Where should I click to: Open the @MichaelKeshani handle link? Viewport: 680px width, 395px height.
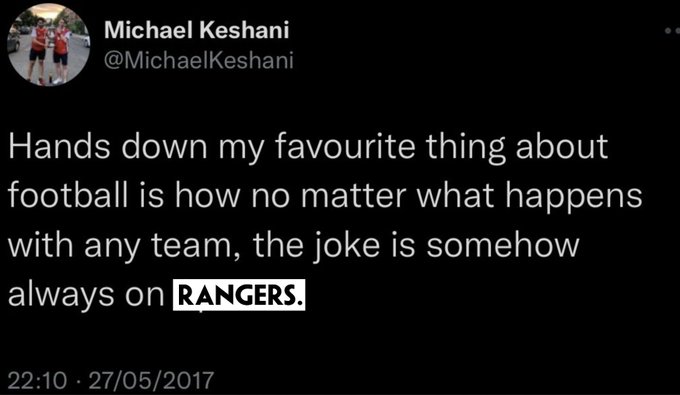click(x=199, y=60)
